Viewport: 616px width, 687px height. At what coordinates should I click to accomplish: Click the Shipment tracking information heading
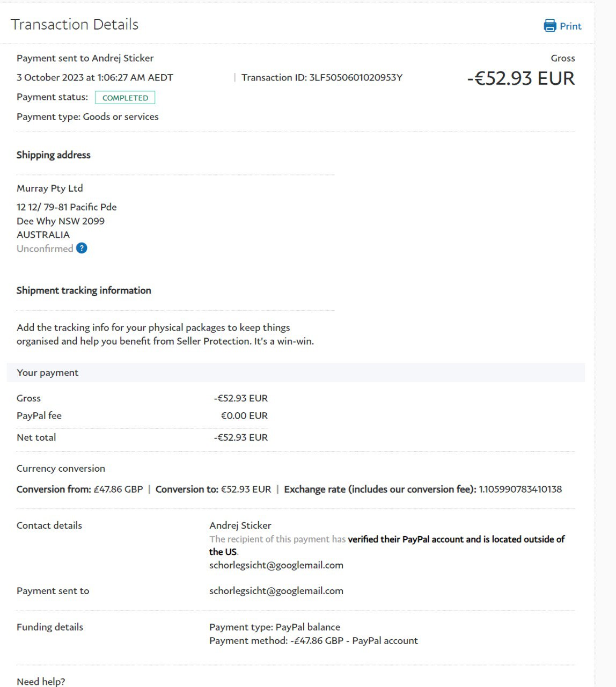pyautogui.click(x=84, y=290)
